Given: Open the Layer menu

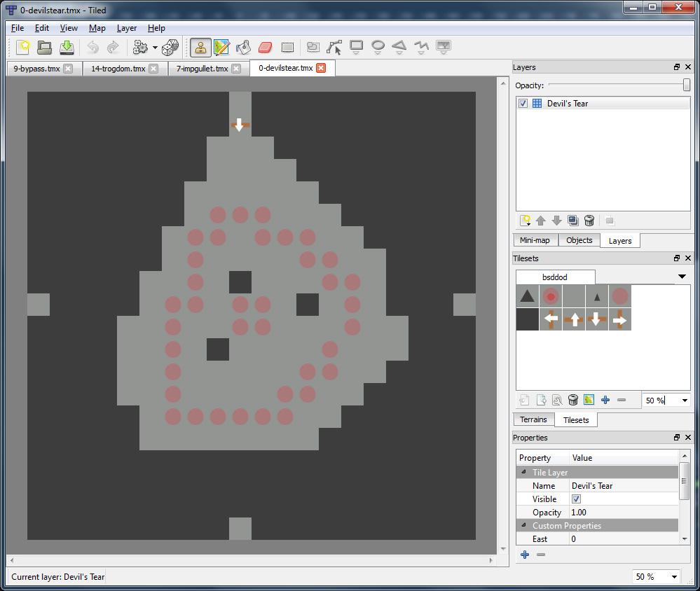Looking at the screenshot, I should click(126, 28).
